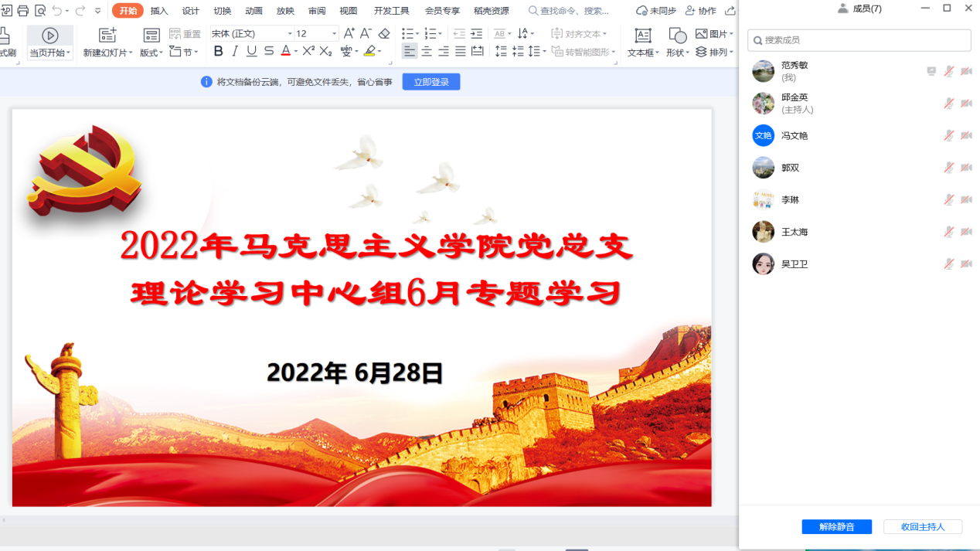Image resolution: width=980 pixels, height=551 pixels.
Task: Open the font name dropdown 宋体 (正文)
Action: point(290,34)
